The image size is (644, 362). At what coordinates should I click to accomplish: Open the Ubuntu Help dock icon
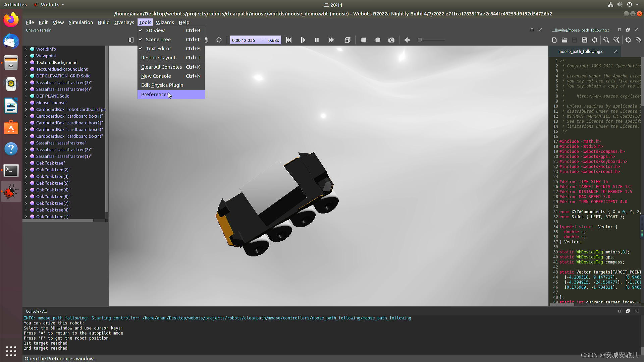[11, 149]
